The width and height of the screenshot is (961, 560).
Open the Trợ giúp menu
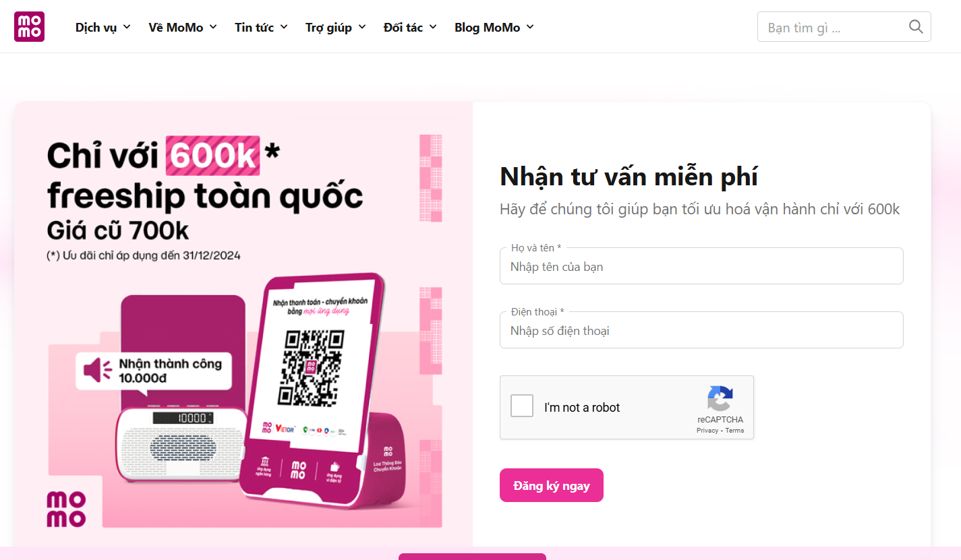pyautogui.click(x=335, y=27)
